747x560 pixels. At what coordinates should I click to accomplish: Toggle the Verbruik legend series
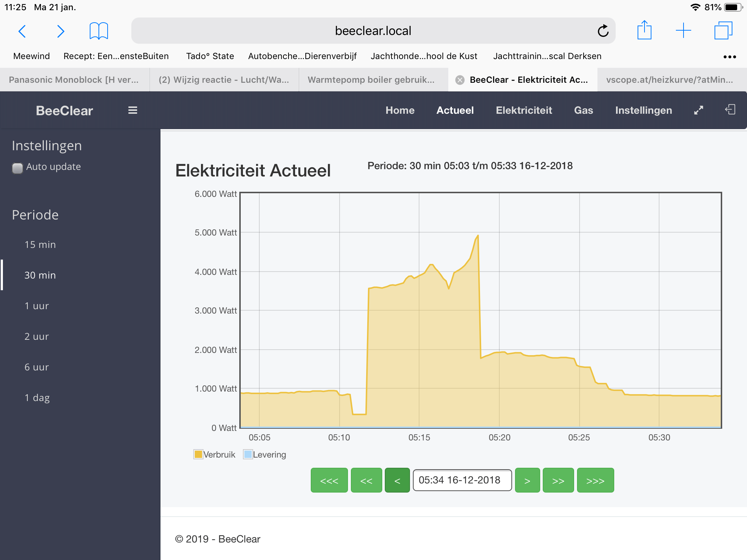215,455
